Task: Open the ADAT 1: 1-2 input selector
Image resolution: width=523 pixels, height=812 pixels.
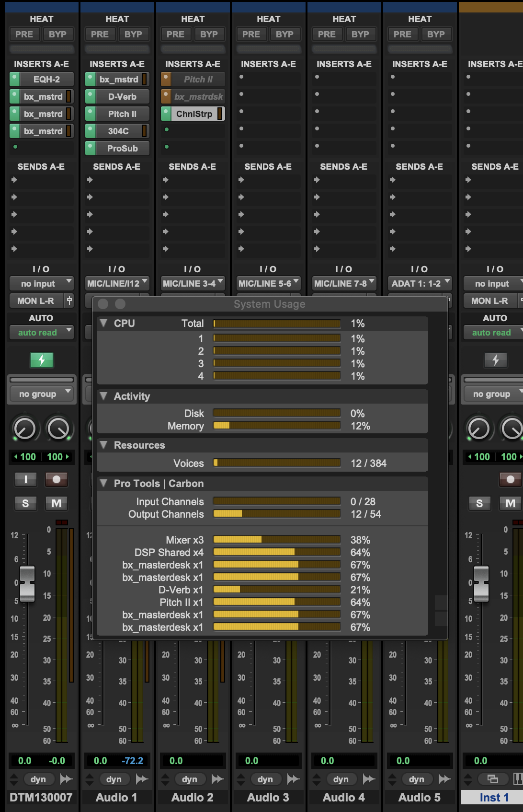Action: coord(420,284)
